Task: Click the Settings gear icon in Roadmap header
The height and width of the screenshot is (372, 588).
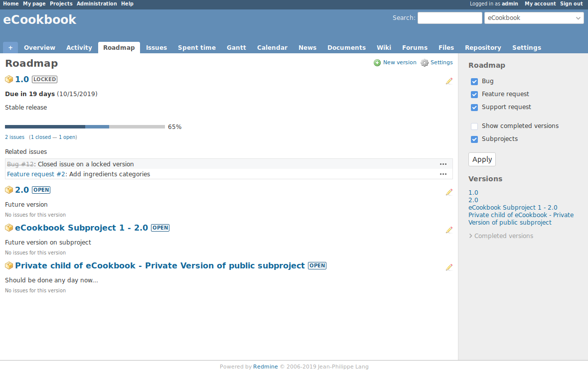Action: click(424, 63)
